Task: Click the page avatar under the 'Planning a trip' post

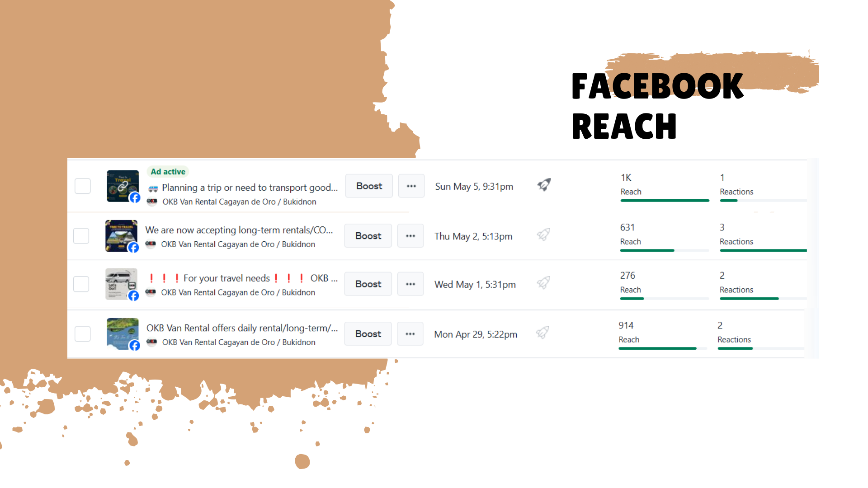Action: pos(152,202)
